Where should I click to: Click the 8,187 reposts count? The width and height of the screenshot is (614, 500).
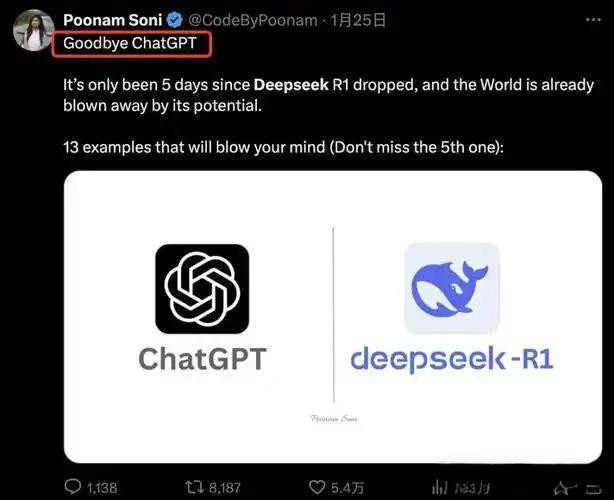pyautogui.click(x=225, y=487)
